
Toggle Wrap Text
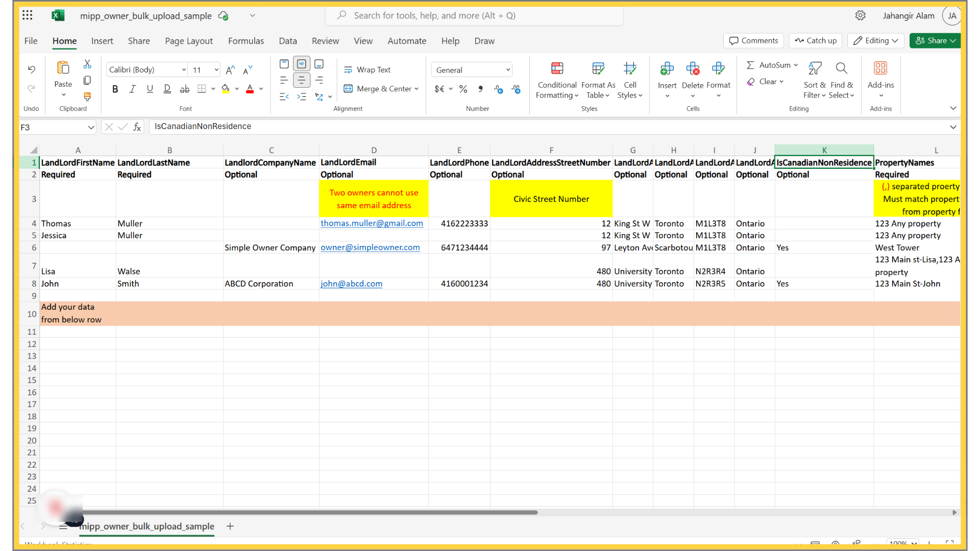click(x=367, y=70)
